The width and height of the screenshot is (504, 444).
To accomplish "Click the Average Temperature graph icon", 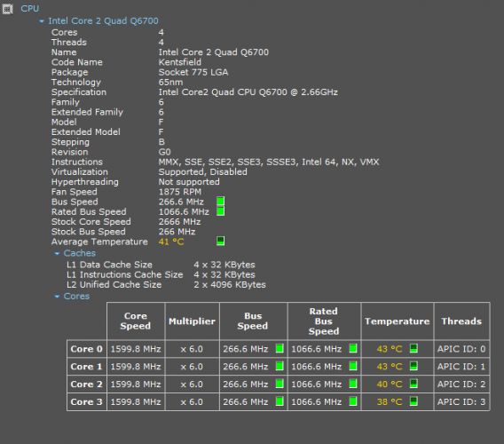I will 220,241.
